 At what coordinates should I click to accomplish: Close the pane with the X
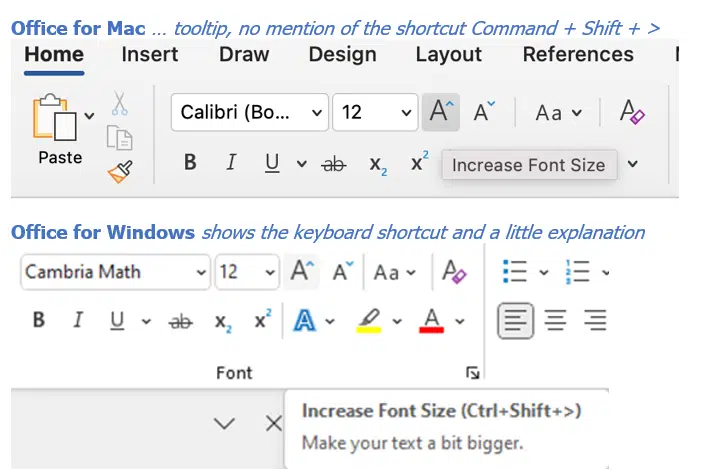[x=273, y=423]
